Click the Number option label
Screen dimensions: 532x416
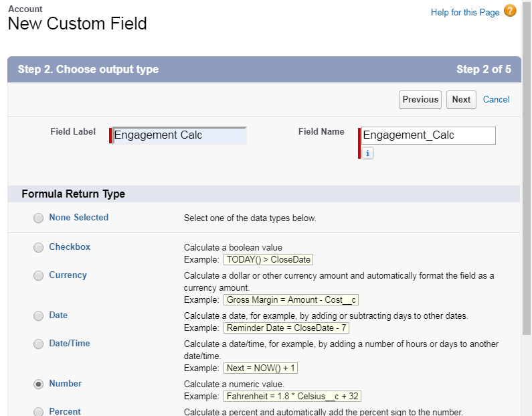(66, 384)
